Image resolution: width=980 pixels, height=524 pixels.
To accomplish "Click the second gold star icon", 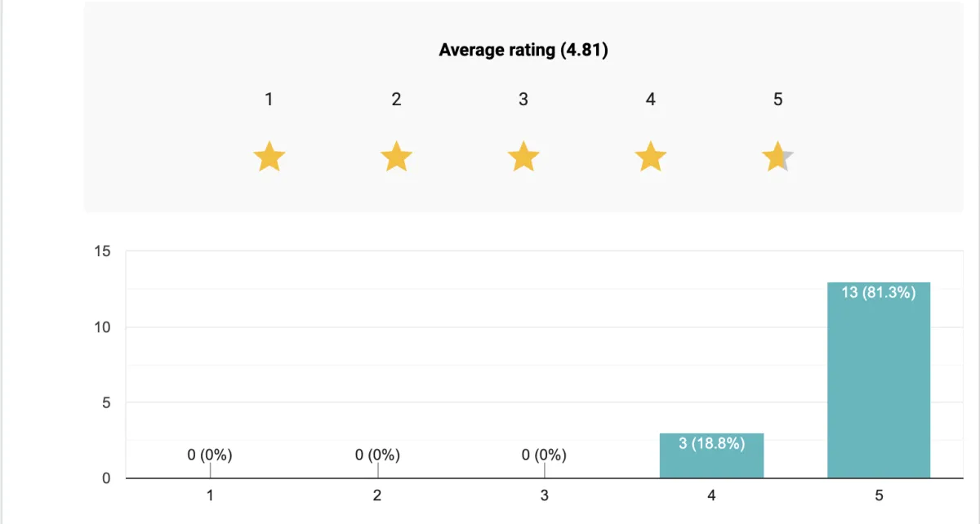I will click(396, 156).
